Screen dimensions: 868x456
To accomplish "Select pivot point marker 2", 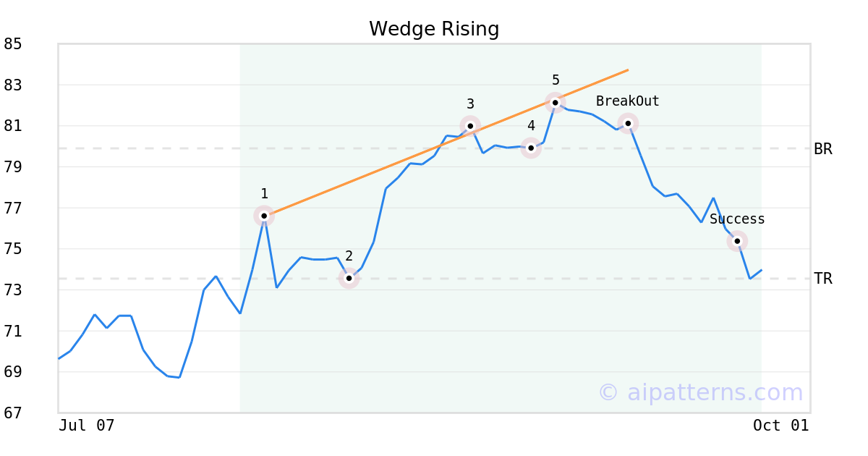I will click(x=349, y=278).
